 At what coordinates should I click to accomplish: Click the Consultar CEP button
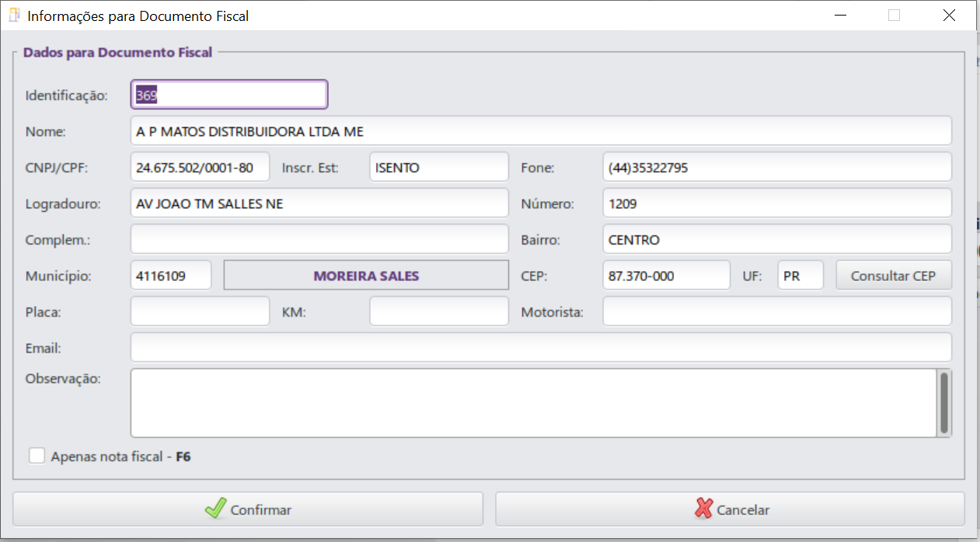(894, 276)
